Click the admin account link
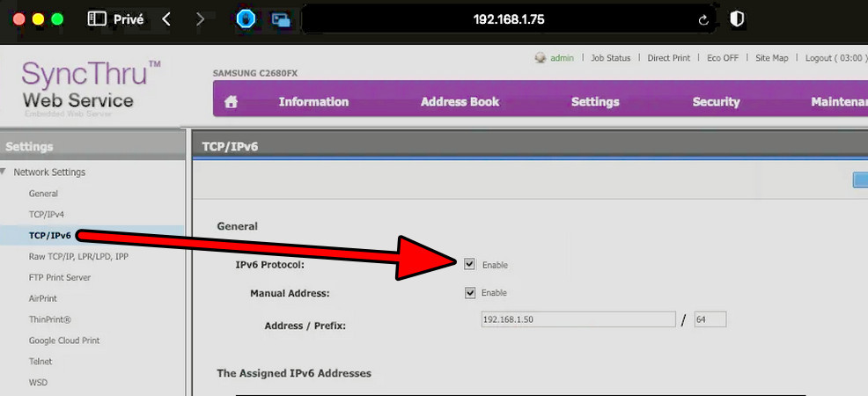Image resolution: width=868 pixels, height=396 pixels. pyautogui.click(x=562, y=57)
